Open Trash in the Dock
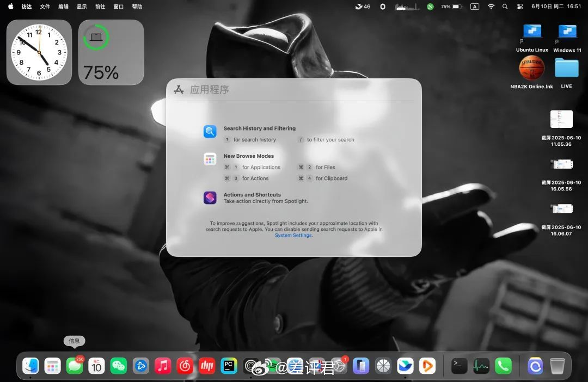Viewport: 588px width, 382px height. pyautogui.click(x=557, y=366)
